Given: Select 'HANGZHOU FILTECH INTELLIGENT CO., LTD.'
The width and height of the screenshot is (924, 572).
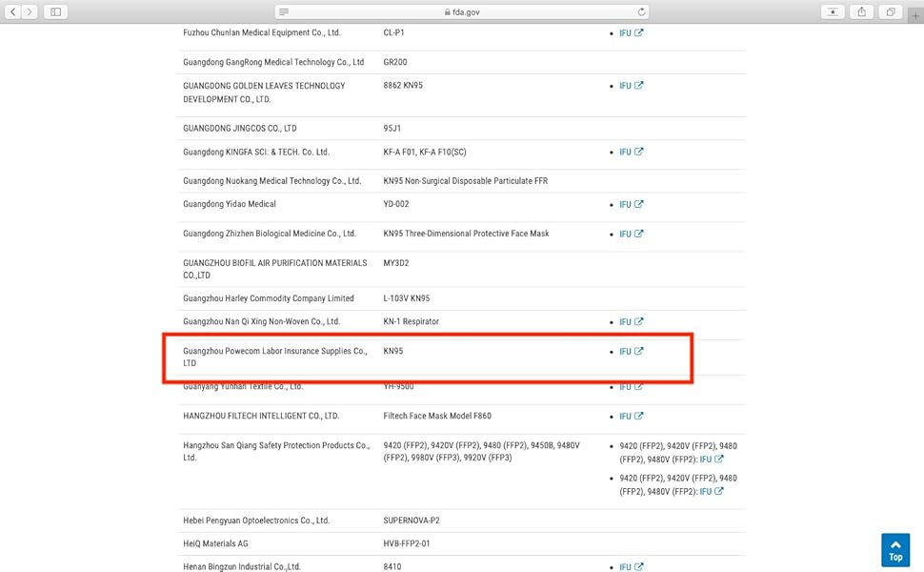Looking at the screenshot, I should 261,416.
